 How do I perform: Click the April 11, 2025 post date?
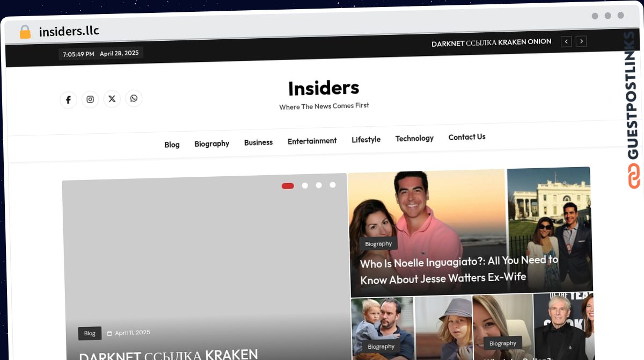click(x=133, y=333)
